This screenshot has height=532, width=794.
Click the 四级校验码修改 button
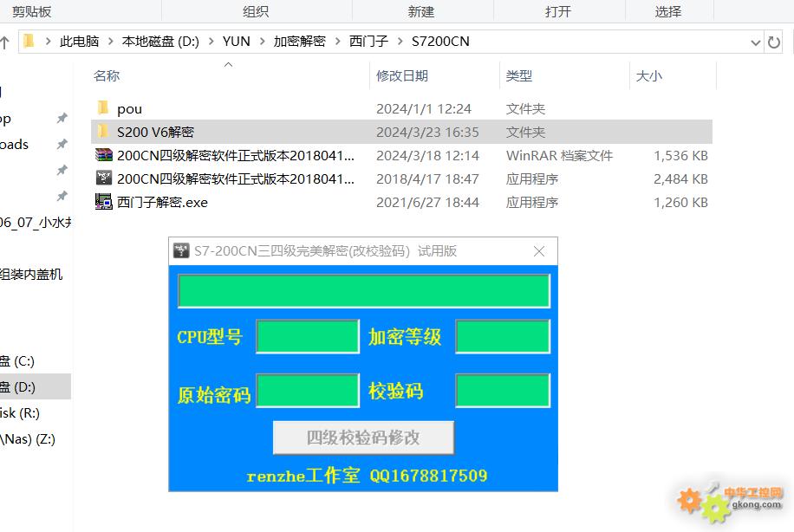(x=363, y=438)
